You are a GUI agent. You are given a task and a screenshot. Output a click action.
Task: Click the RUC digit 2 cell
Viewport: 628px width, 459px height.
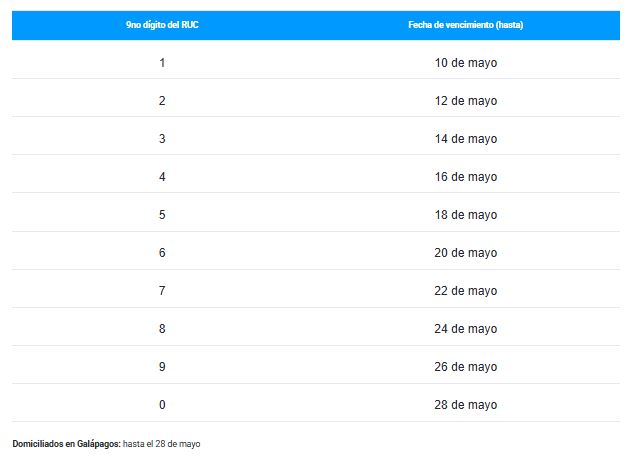[x=162, y=101]
